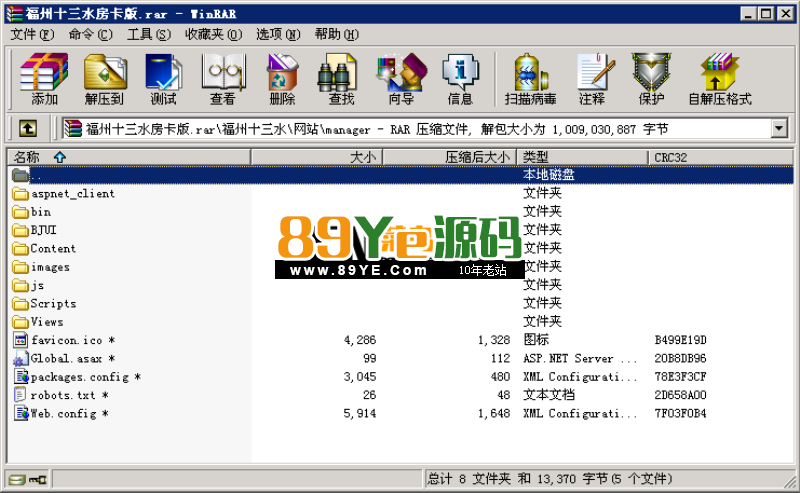The width and height of the screenshot is (800, 493).
Task: Sort by 类型 column header
Action: tap(582, 157)
